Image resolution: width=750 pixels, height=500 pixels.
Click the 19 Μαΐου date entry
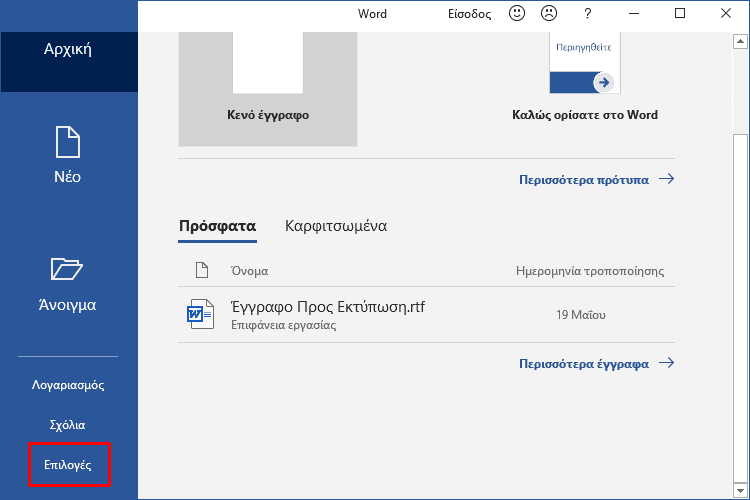click(581, 315)
